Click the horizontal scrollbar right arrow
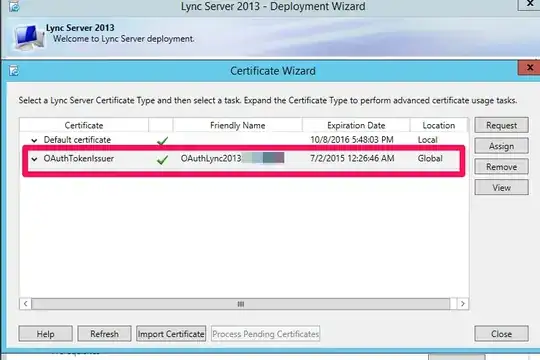The height and width of the screenshot is (360, 540). (463, 304)
